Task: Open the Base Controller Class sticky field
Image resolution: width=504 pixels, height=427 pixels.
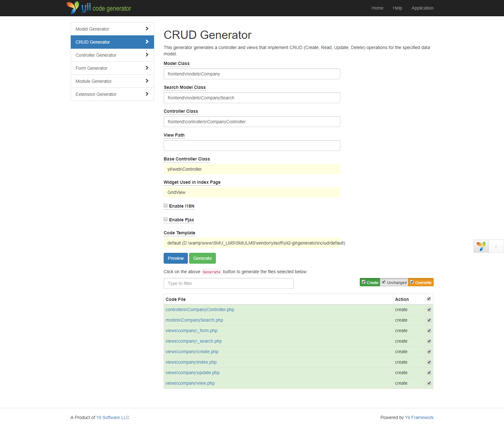Action: click(252, 169)
